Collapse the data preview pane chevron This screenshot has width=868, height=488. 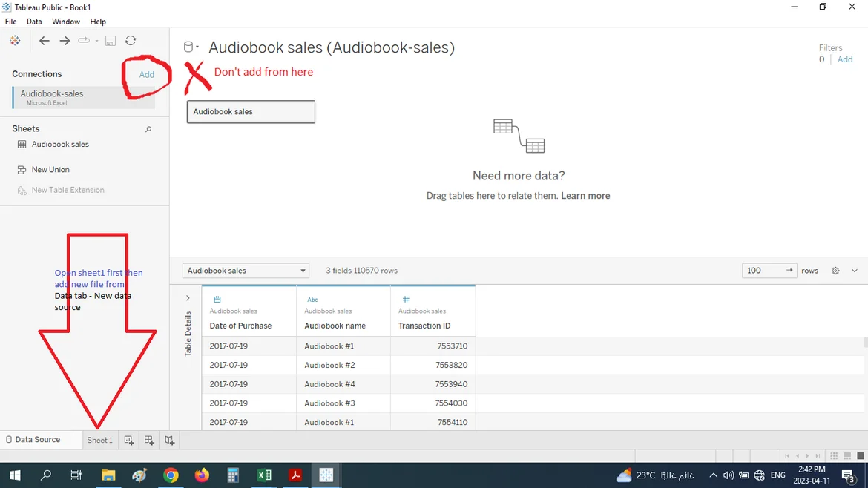point(854,271)
